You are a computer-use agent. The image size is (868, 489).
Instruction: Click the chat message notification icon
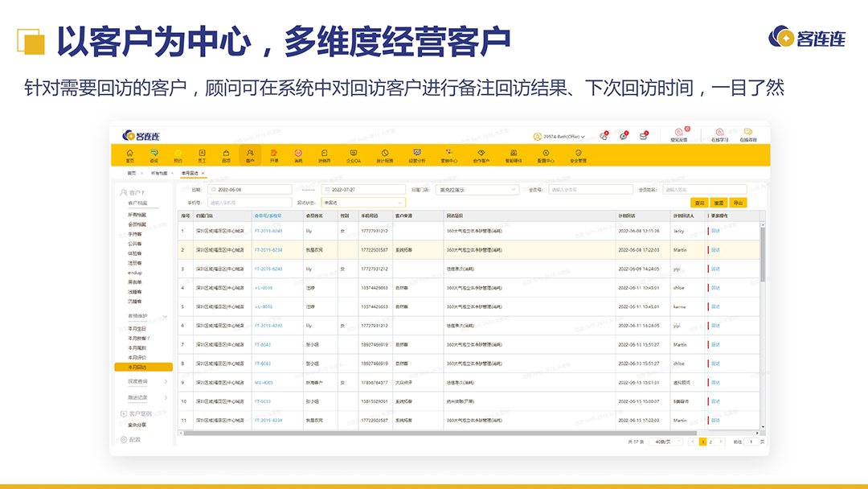pos(624,136)
